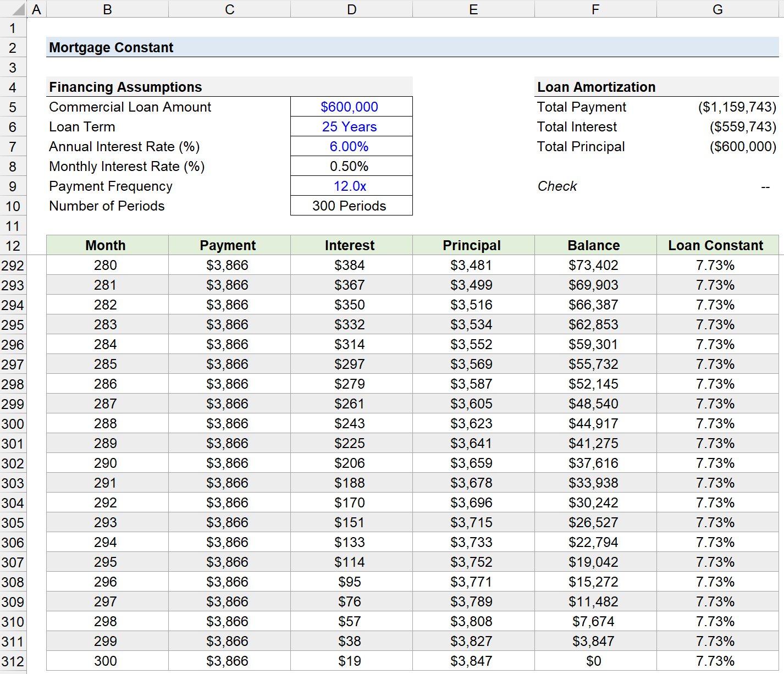Image resolution: width=784 pixels, height=674 pixels.
Task: Select the $69,903 balance cell
Action: coord(596,285)
